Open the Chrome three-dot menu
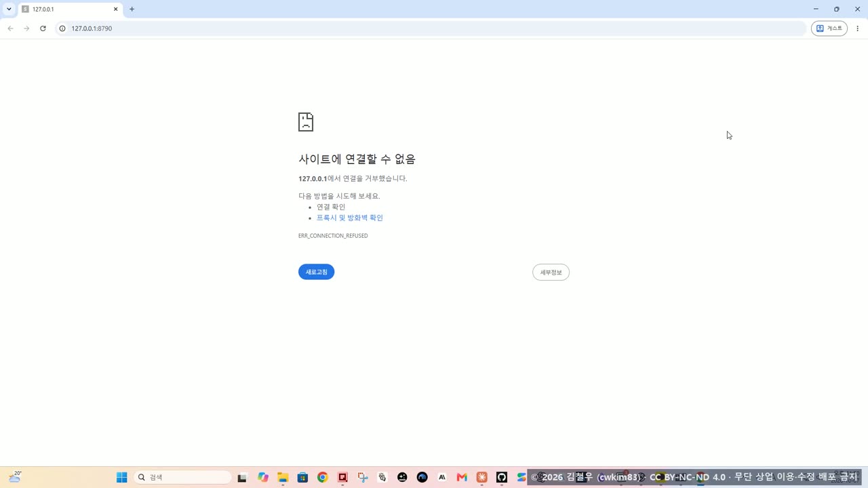Image resolution: width=868 pixels, height=488 pixels. pyautogui.click(x=858, y=28)
